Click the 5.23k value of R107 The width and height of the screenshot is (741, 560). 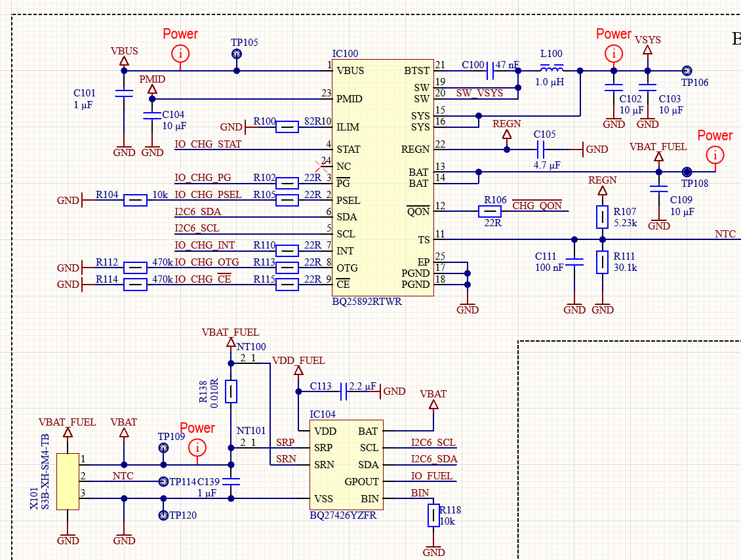point(625,223)
